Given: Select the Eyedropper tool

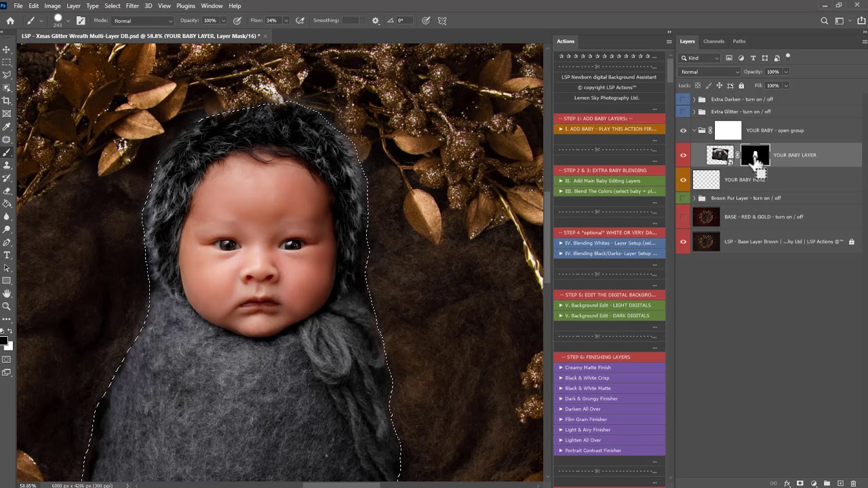Looking at the screenshot, I should coord(7,127).
